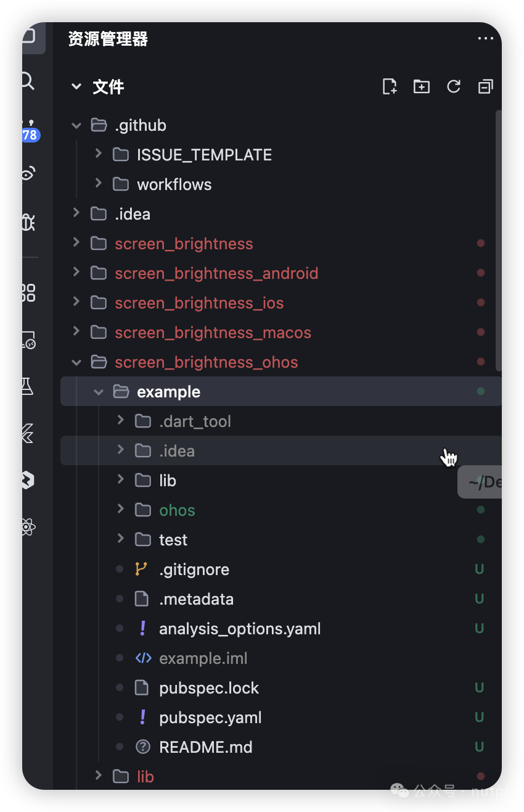Screen dimensions: 524x812
Task: Refresh the file explorer tree
Action: point(454,86)
